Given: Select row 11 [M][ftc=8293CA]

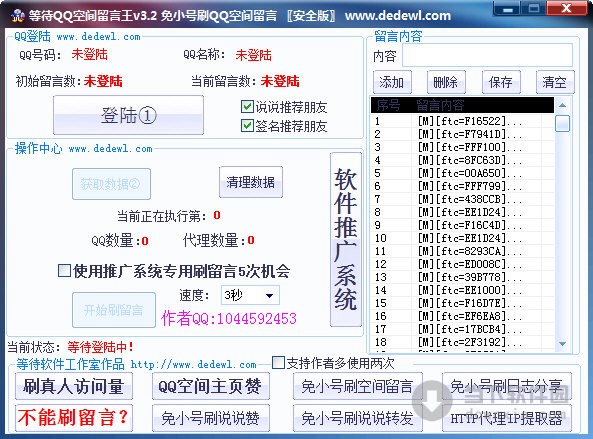Looking at the screenshot, I should pyautogui.click(x=462, y=251).
